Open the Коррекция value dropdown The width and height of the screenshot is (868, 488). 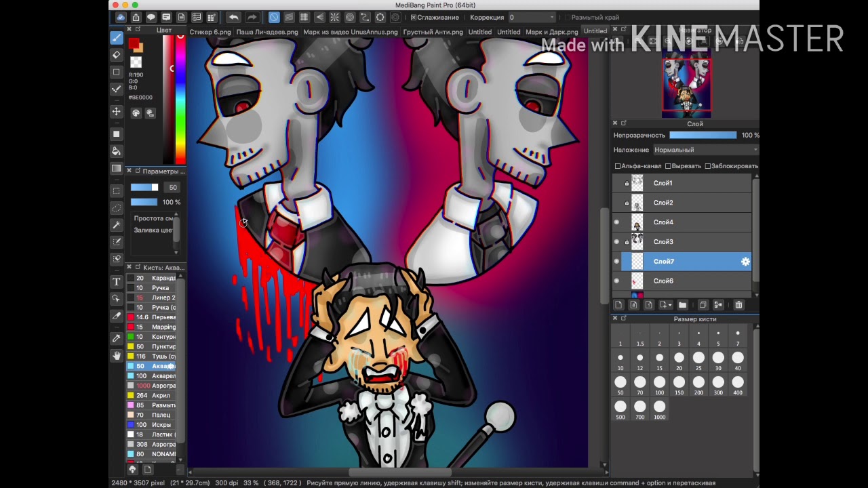click(x=532, y=17)
